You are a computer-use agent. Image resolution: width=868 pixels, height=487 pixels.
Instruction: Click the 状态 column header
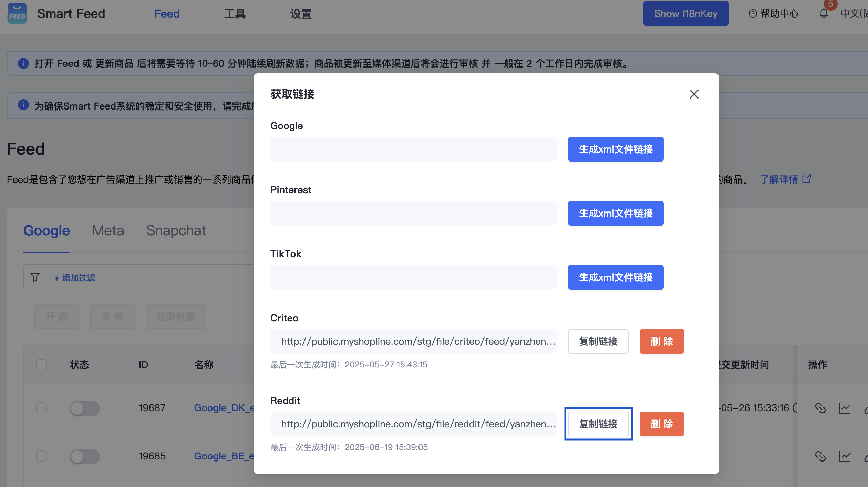click(x=79, y=365)
